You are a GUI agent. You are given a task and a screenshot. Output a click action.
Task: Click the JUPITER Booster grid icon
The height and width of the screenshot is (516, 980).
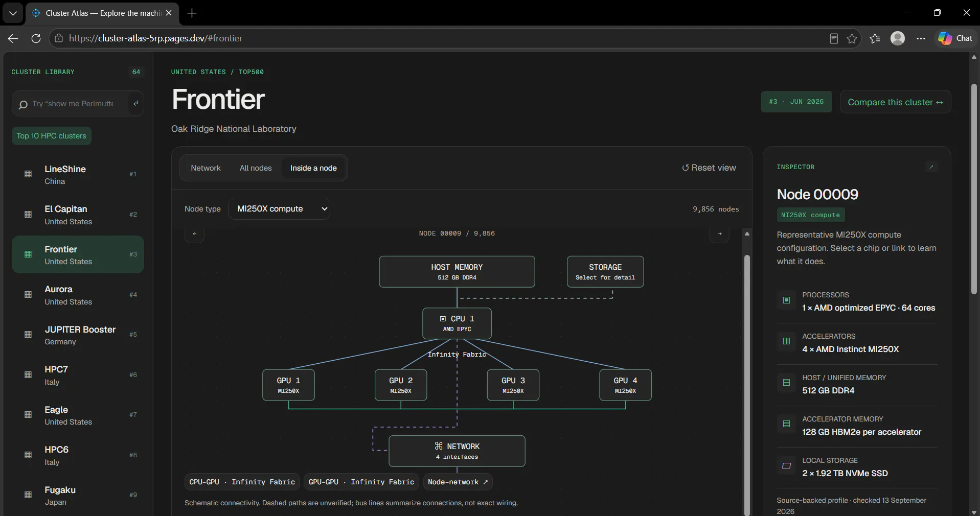(28, 335)
